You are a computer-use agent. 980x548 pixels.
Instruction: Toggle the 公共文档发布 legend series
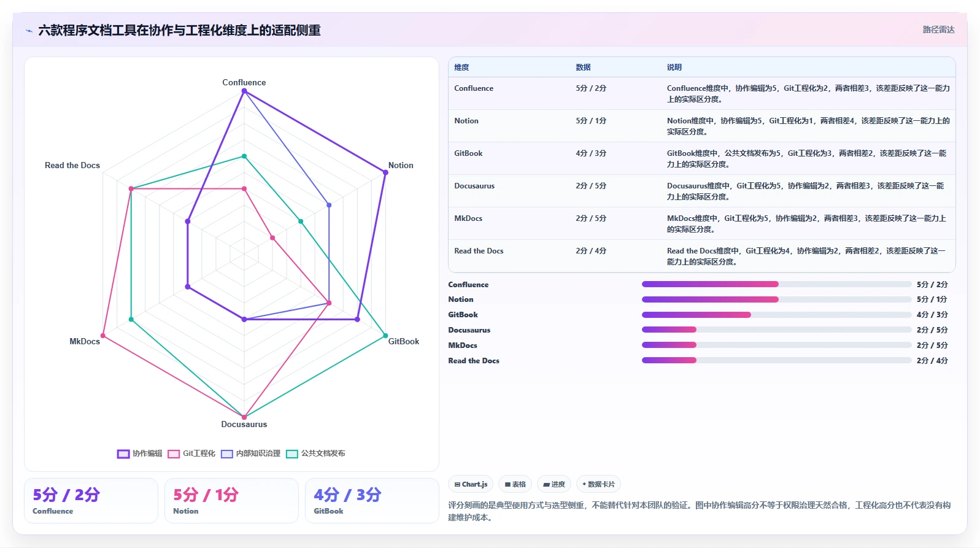pos(315,453)
